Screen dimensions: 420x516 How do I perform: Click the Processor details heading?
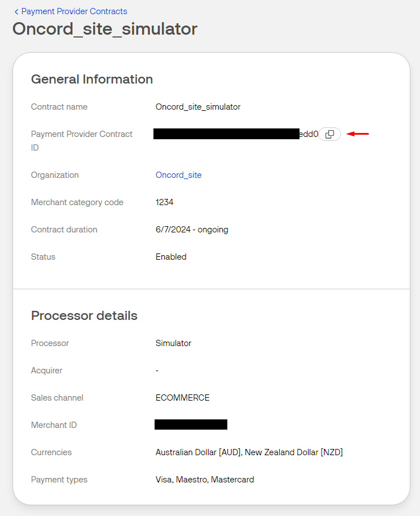[84, 315]
